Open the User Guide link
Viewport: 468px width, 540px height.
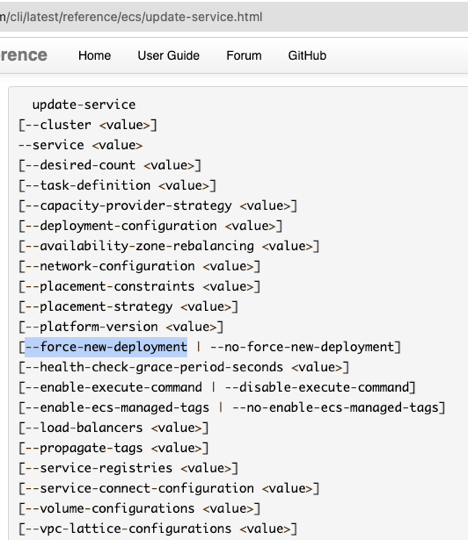coord(168,55)
